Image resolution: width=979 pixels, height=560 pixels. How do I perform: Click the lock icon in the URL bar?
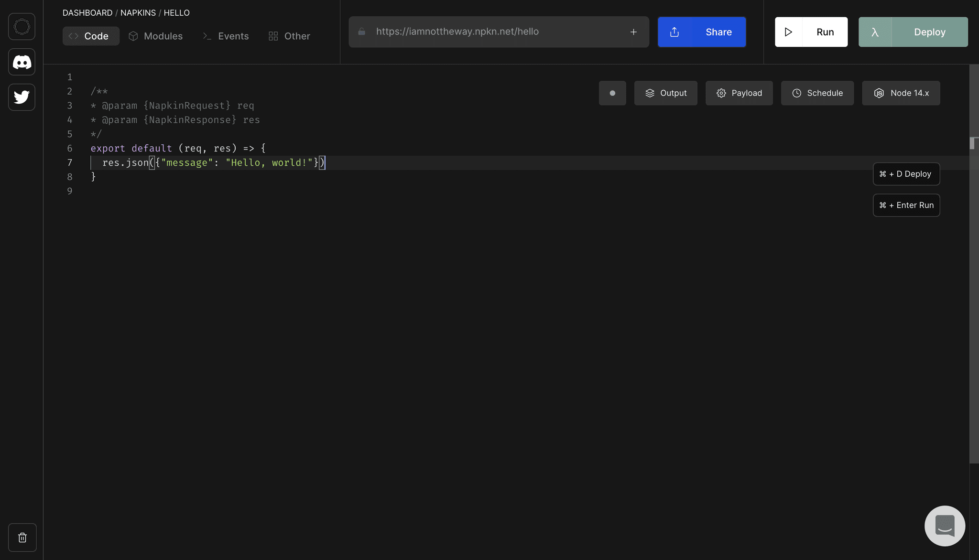pos(361,32)
